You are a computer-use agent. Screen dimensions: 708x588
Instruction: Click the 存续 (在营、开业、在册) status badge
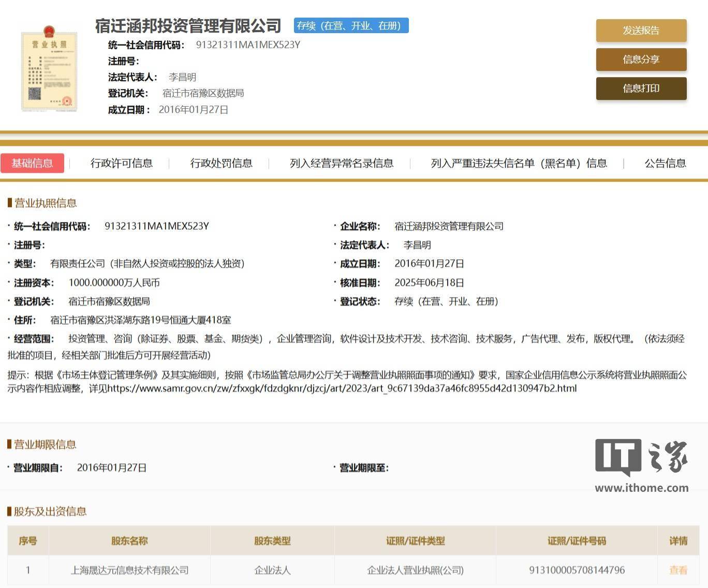point(351,25)
